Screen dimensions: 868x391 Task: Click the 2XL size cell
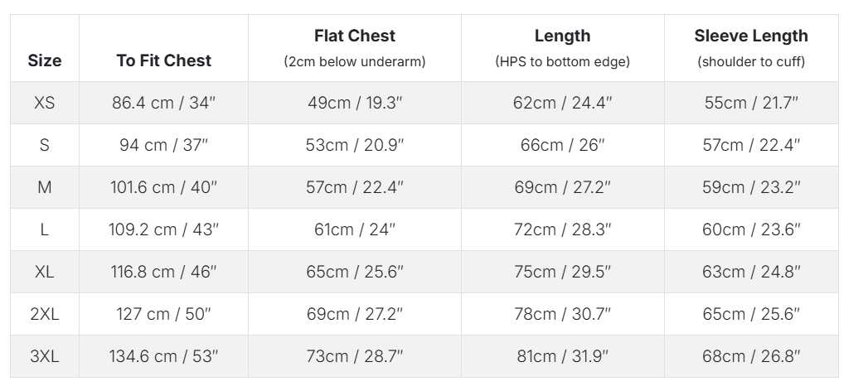(45, 314)
